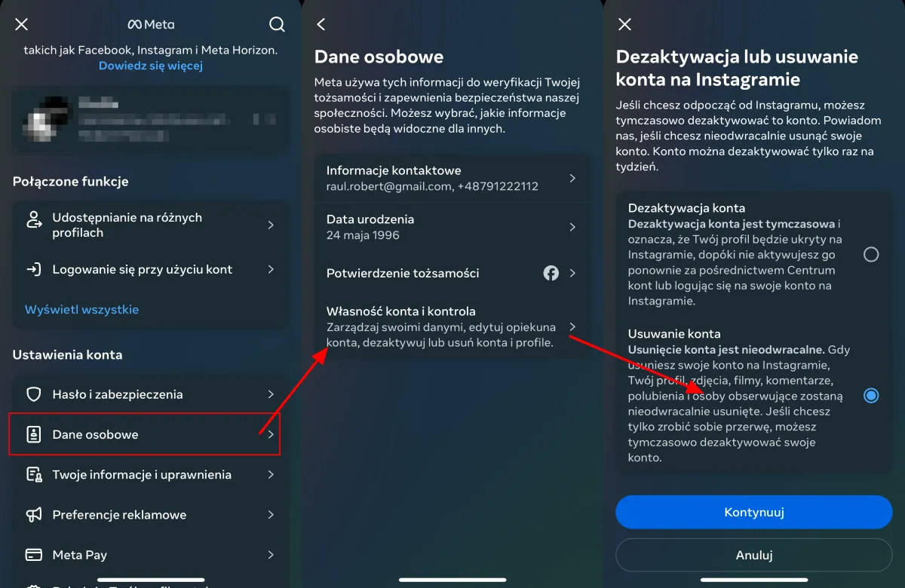Screen dimensions: 905x588
Task: Click the shield icon for Hasło i zabezpieczenia
Action: point(33,394)
